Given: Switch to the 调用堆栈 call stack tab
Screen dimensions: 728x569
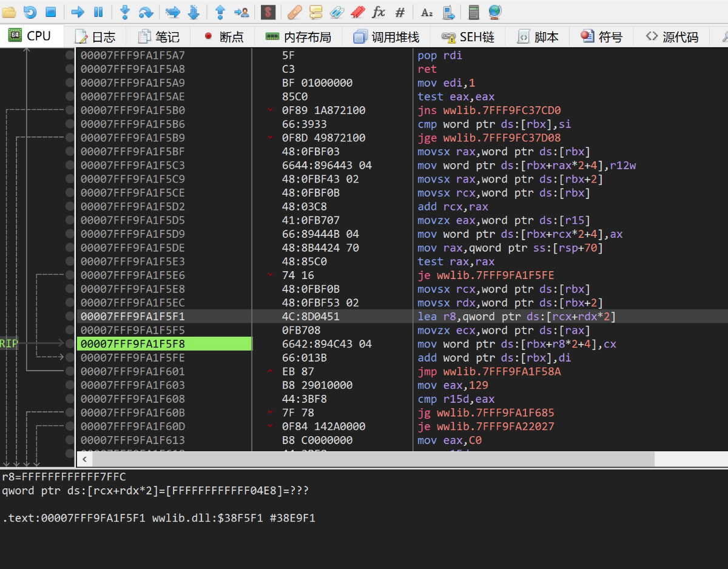Looking at the screenshot, I should click(x=386, y=36).
